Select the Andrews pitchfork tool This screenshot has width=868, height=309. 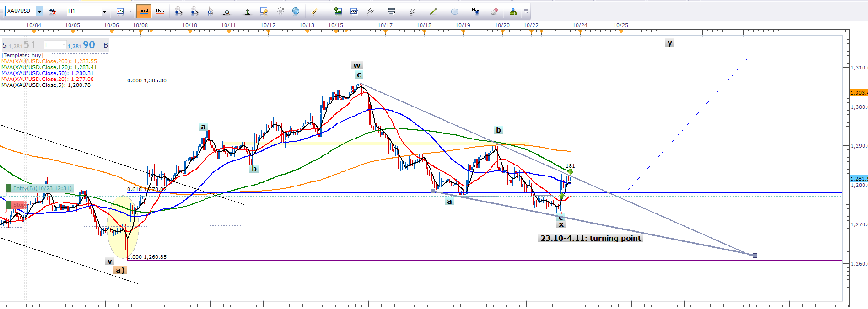pyautogui.click(x=370, y=11)
